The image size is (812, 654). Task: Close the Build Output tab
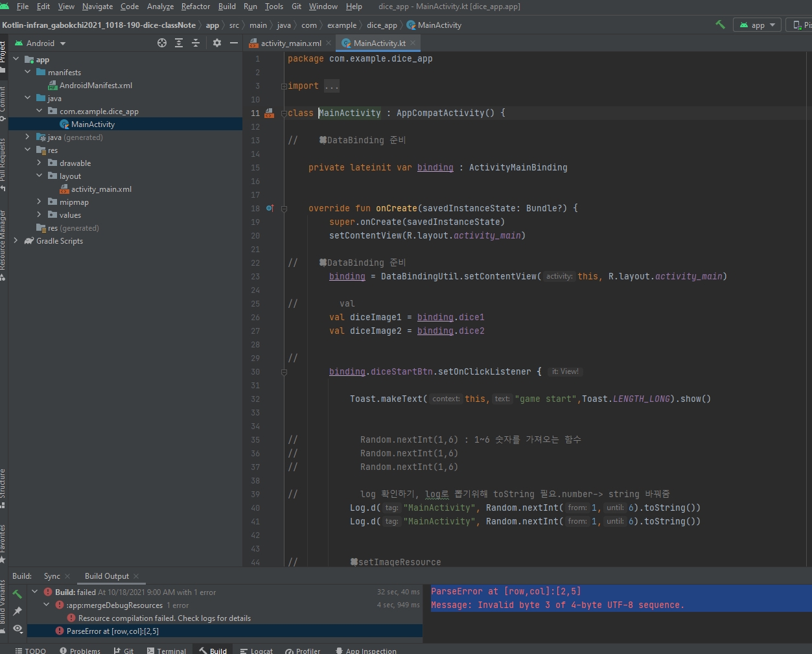pos(136,576)
